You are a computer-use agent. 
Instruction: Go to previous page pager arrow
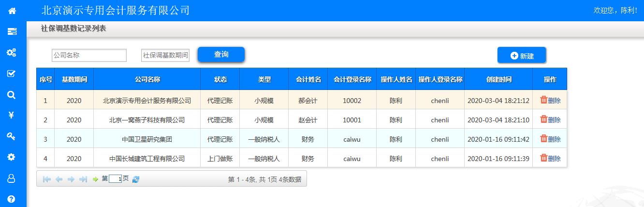pos(59,179)
